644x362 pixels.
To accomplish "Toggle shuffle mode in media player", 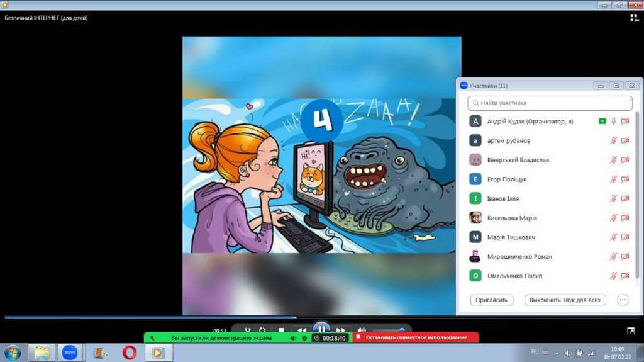I will [247, 331].
